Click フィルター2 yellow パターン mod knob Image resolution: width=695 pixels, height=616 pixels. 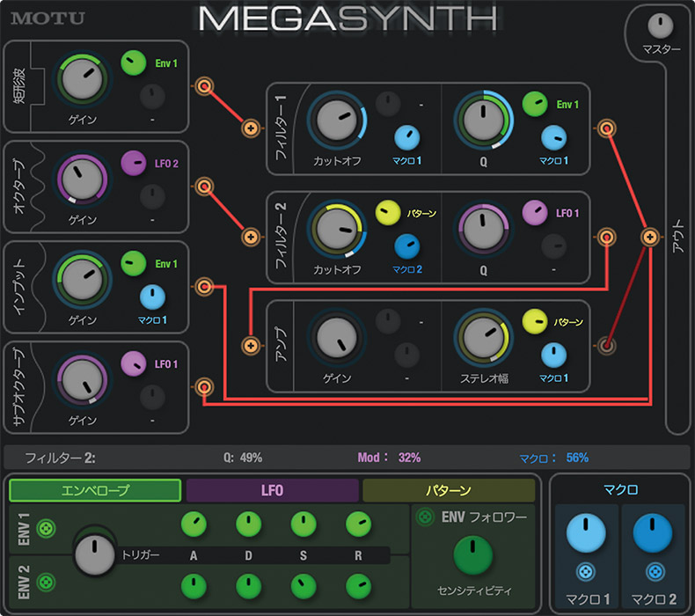(388, 212)
